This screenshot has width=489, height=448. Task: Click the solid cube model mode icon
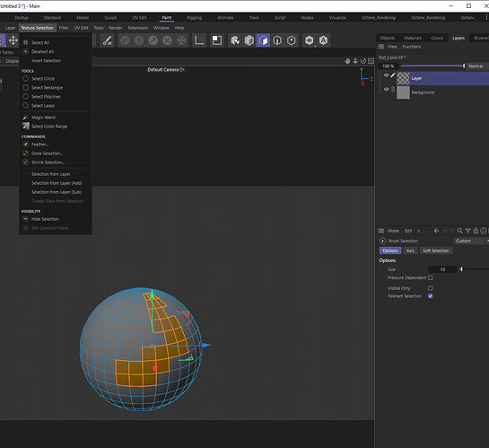[x=249, y=40]
